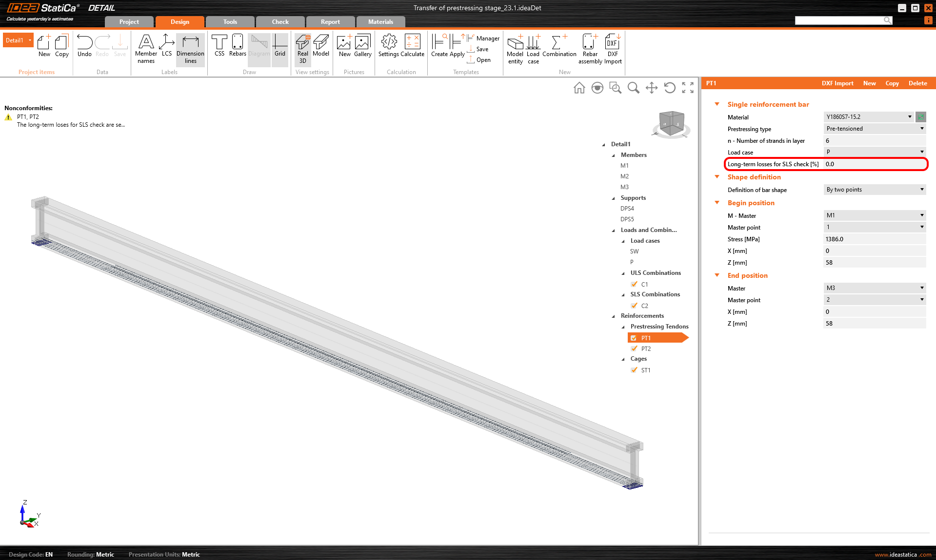Collapse the Begin position section
The height and width of the screenshot is (560, 936).
click(x=716, y=203)
